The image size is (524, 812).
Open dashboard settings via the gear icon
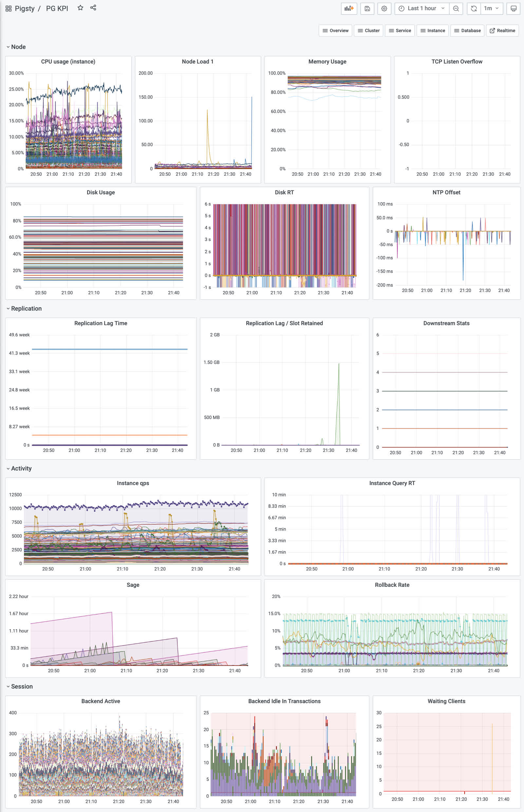click(384, 9)
